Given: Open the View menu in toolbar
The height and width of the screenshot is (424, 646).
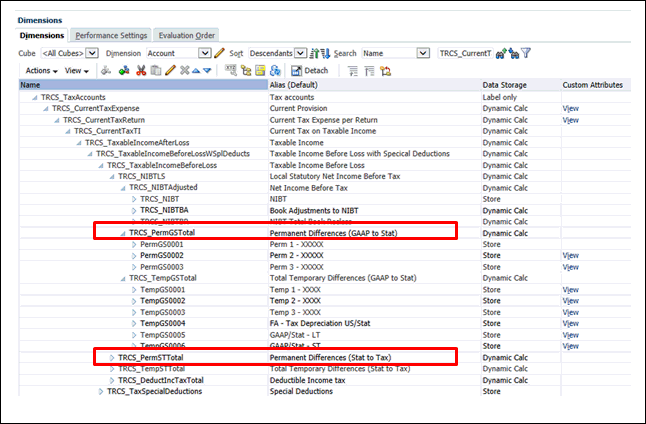Looking at the screenshot, I should click(77, 71).
